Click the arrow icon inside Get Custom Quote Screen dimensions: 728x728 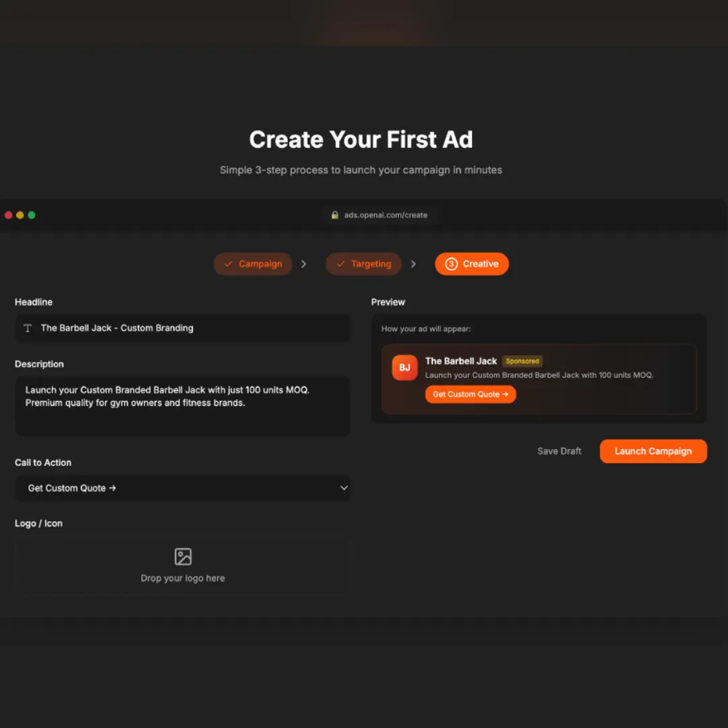click(506, 394)
